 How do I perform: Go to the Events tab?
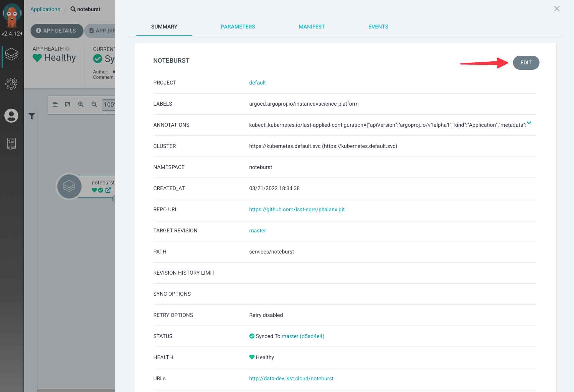378,26
